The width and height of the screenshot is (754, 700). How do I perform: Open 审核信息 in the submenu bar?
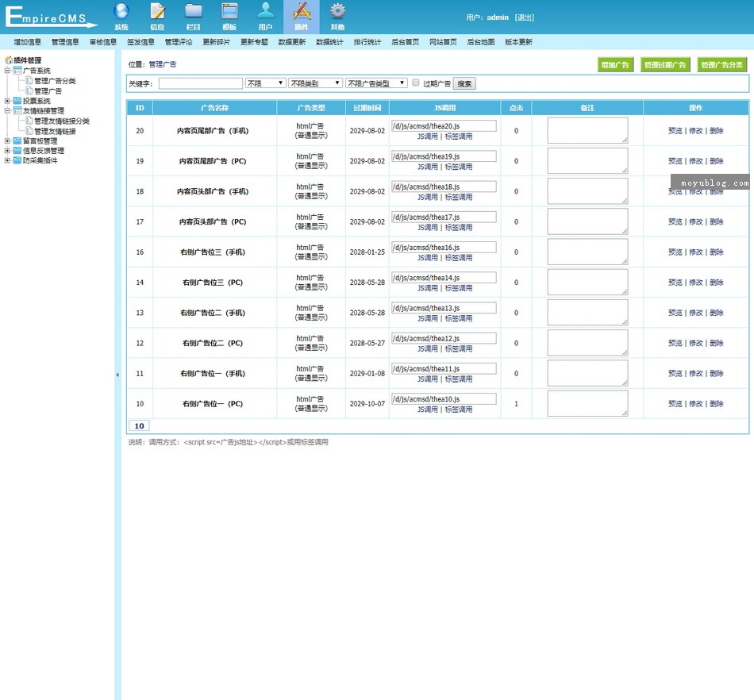click(103, 42)
